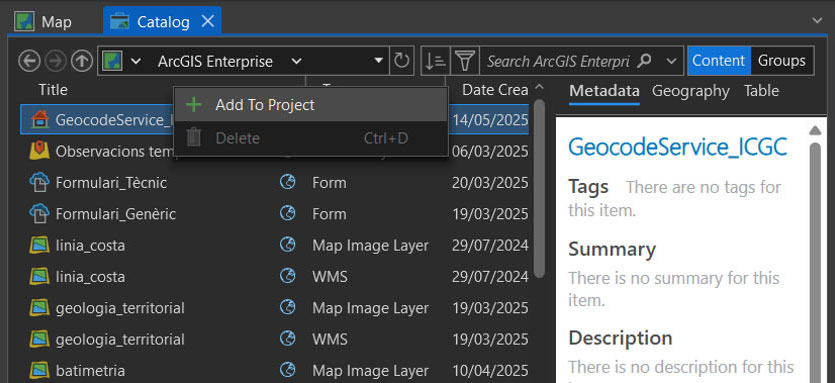
Task: Select the GeocodeService_ICGC row
Action: point(275,120)
